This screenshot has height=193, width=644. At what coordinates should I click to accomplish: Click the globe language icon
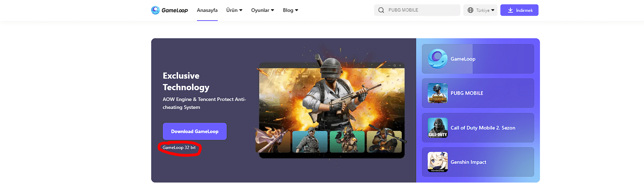tap(470, 10)
